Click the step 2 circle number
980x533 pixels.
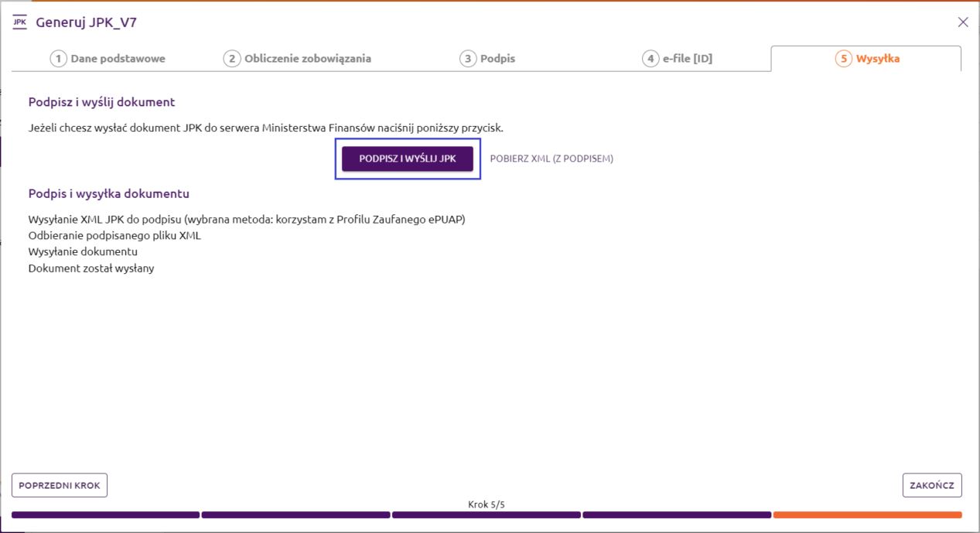pos(232,59)
